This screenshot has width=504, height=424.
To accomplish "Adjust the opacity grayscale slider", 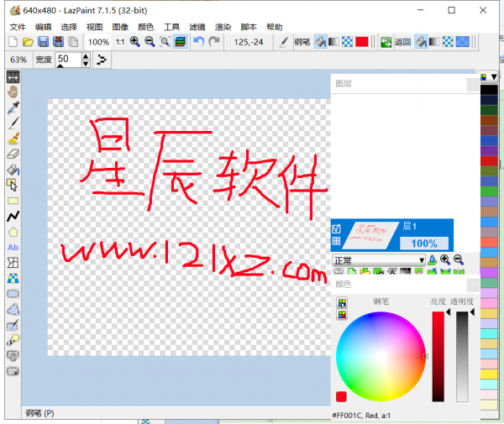I will pyautogui.click(x=462, y=356).
